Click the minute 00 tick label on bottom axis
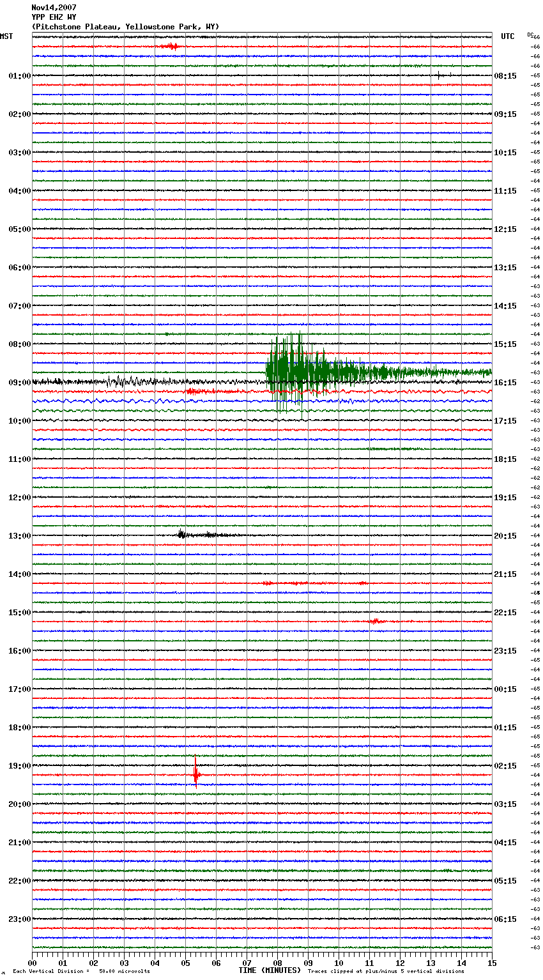 (x=33, y=963)
